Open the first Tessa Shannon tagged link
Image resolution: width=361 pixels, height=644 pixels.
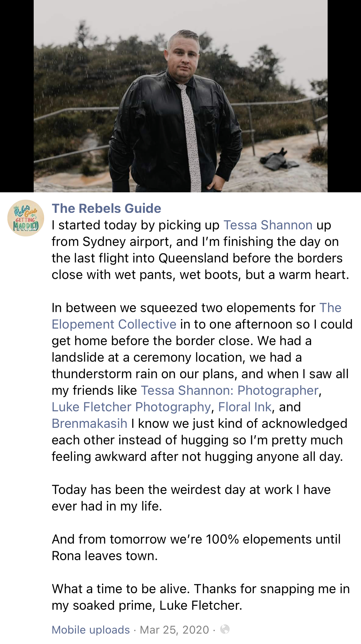pyautogui.click(x=268, y=225)
